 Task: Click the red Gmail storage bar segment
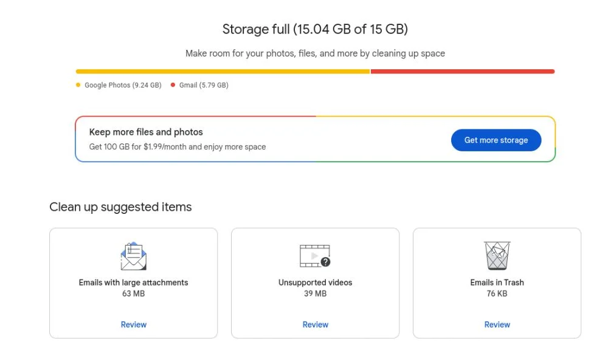462,71
